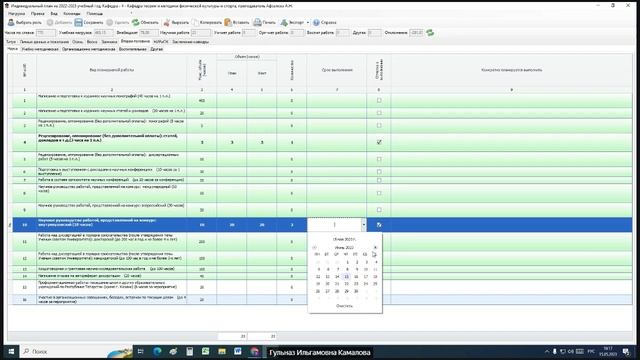Launch Microsoft Edge from the taskbar

(x=157, y=351)
